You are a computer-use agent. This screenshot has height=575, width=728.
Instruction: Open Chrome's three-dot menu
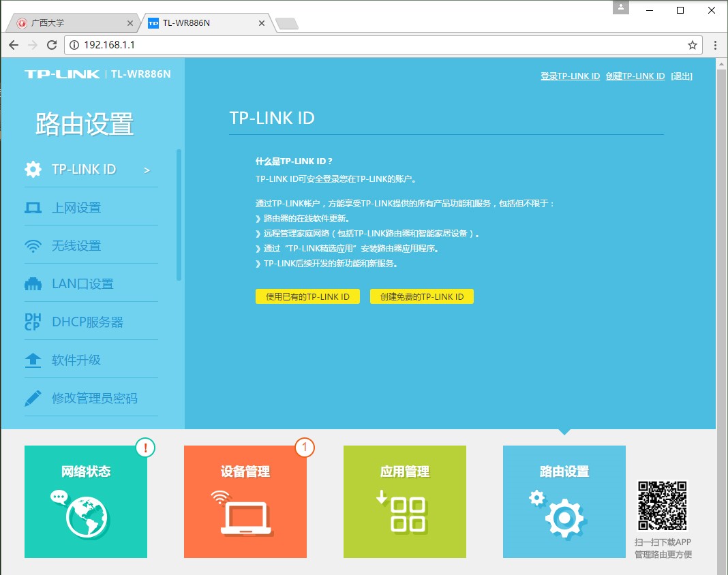click(715, 45)
